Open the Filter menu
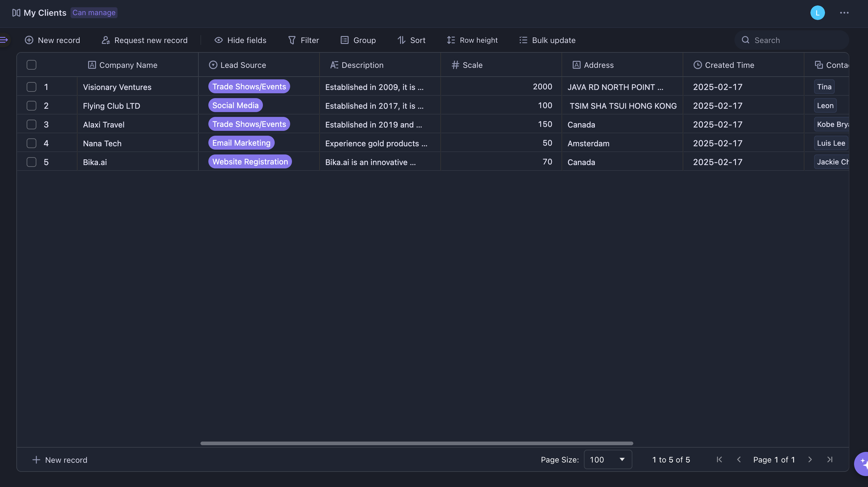This screenshot has height=487, width=868. [303, 40]
